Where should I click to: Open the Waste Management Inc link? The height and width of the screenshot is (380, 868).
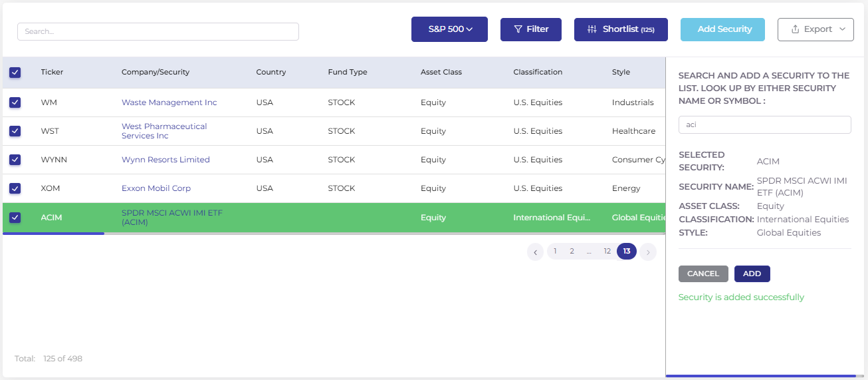click(169, 102)
